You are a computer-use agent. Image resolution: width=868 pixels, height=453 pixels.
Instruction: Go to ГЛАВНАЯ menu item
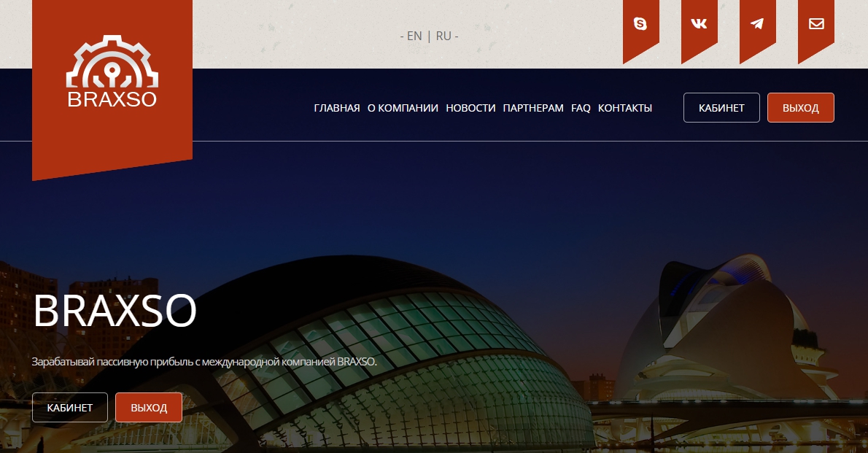pos(336,108)
